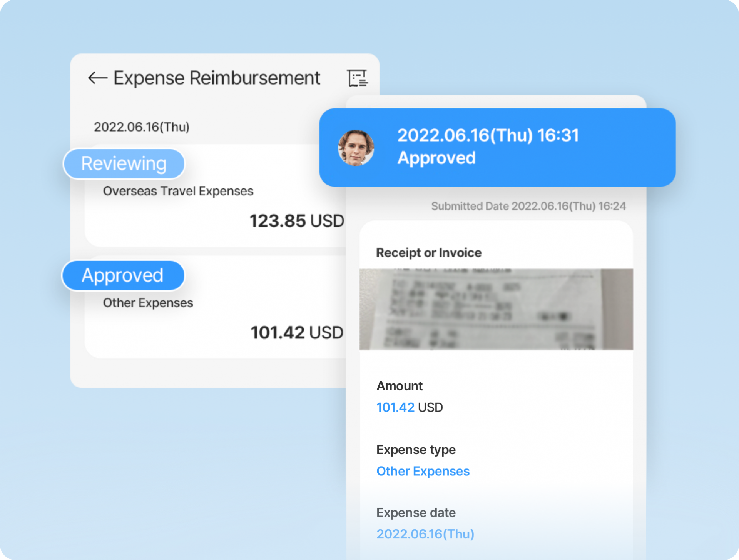Change the Other Expenses expense type

pyautogui.click(x=423, y=471)
